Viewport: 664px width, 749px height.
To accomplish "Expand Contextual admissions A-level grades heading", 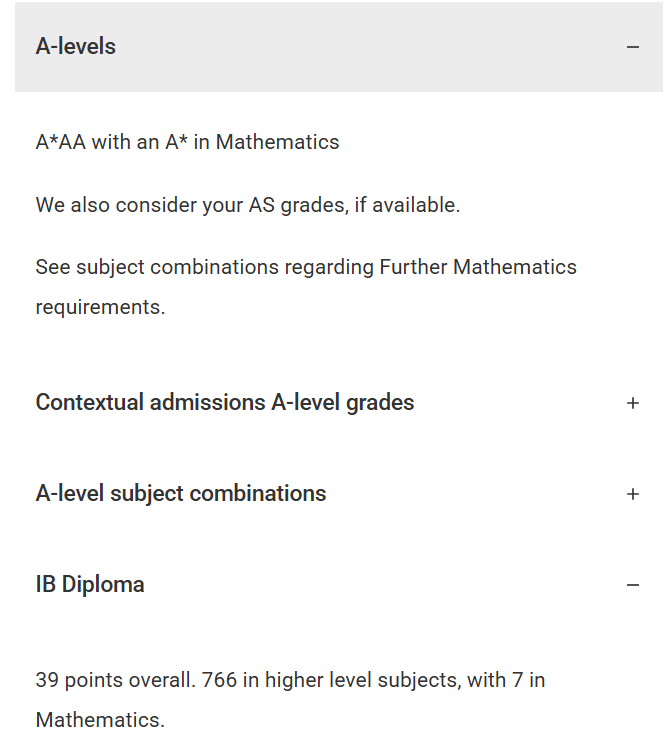I will tap(224, 403).
